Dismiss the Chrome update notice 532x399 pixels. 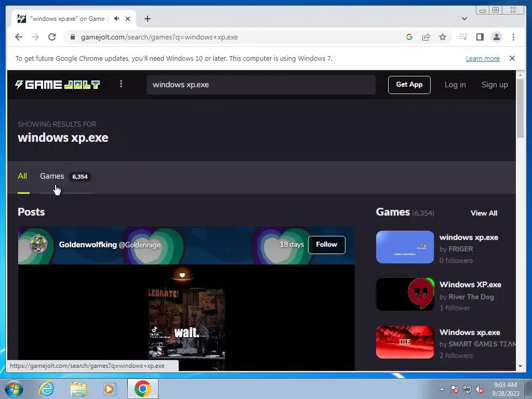point(512,58)
